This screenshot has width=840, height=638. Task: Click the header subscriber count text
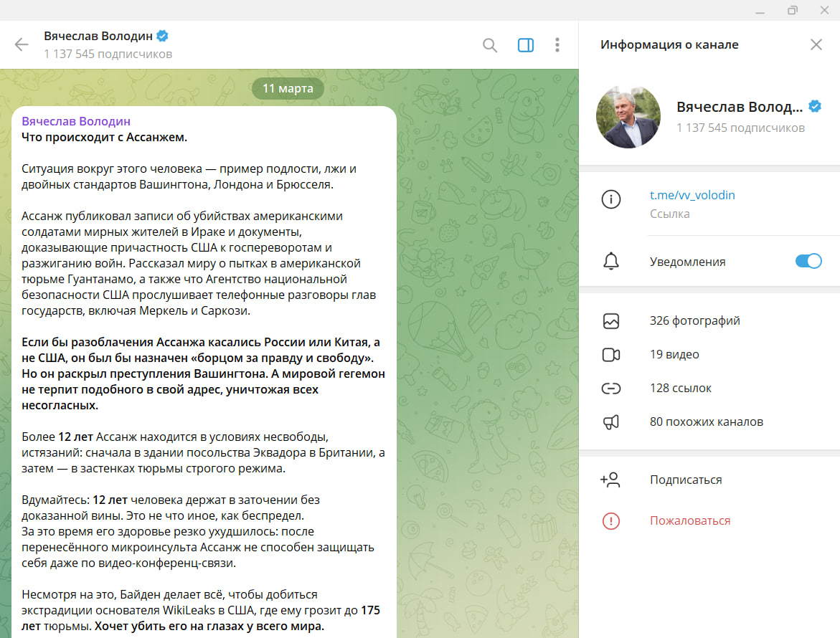tap(108, 54)
